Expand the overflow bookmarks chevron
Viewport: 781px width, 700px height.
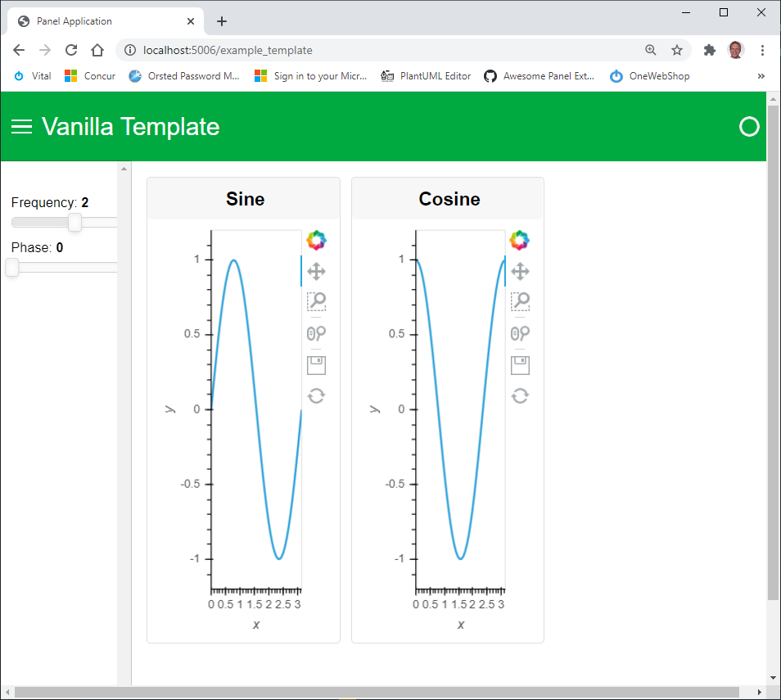761,75
